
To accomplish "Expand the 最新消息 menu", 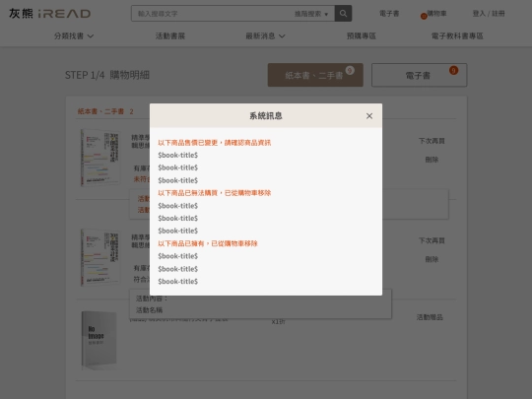I will click(265, 36).
